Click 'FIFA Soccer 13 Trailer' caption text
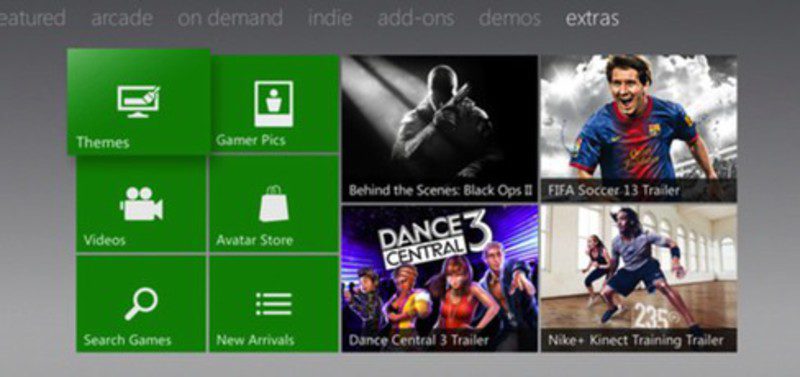This screenshot has height=377, width=800. tap(614, 191)
